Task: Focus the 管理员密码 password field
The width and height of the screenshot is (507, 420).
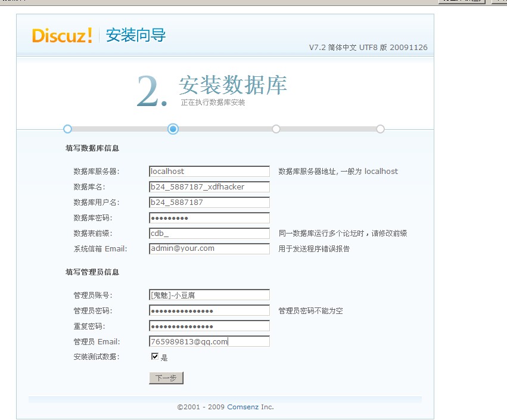Action: (209, 310)
